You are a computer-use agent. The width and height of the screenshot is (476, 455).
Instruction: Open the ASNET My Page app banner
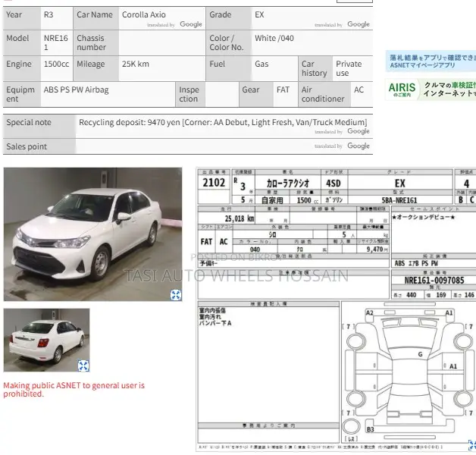tap(431, 61)
